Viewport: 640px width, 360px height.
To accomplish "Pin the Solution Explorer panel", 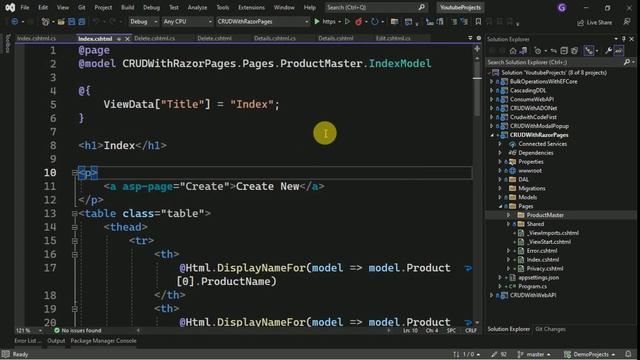I will pos(624,39).
